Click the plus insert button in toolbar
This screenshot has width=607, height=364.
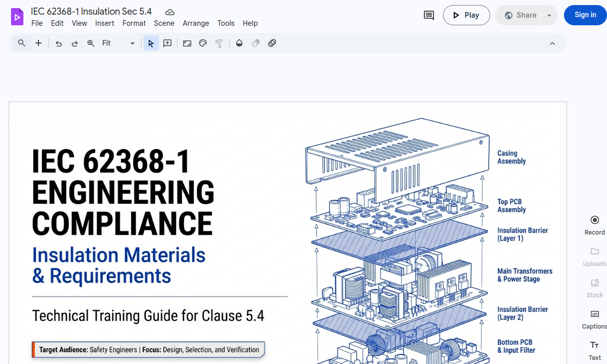[38, 43]
